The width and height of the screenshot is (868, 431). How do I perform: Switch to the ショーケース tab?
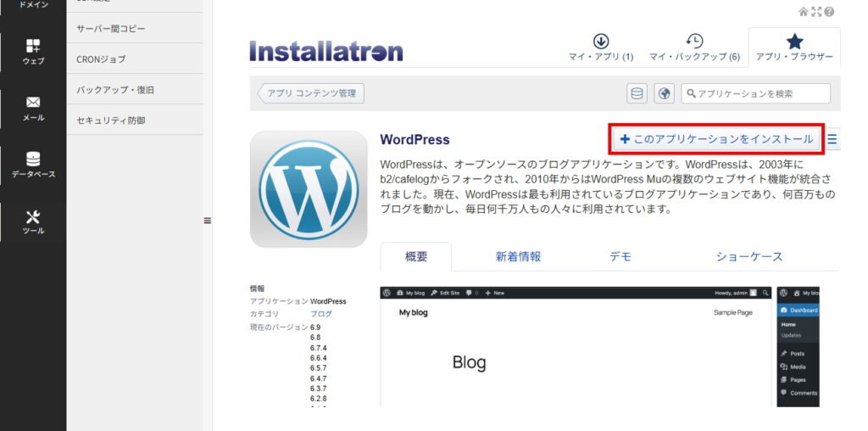point(749,256)
